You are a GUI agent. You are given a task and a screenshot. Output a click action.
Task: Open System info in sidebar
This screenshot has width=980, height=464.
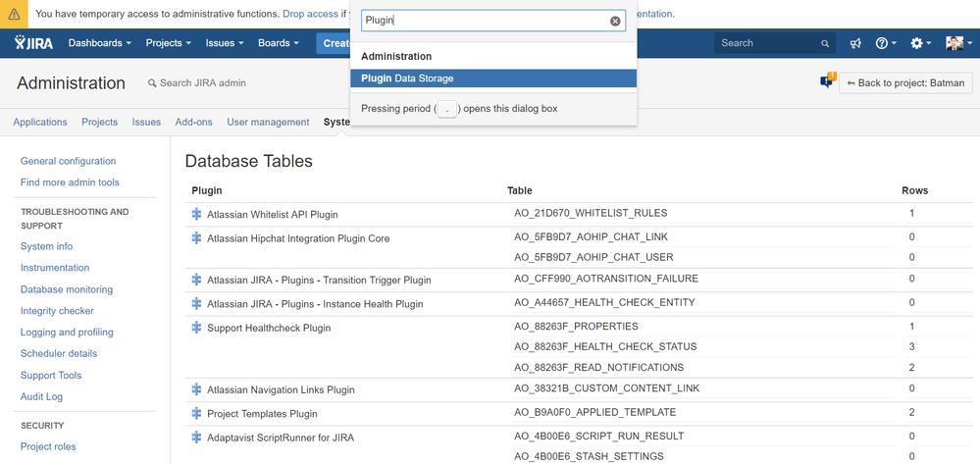(x=46, y=246)
